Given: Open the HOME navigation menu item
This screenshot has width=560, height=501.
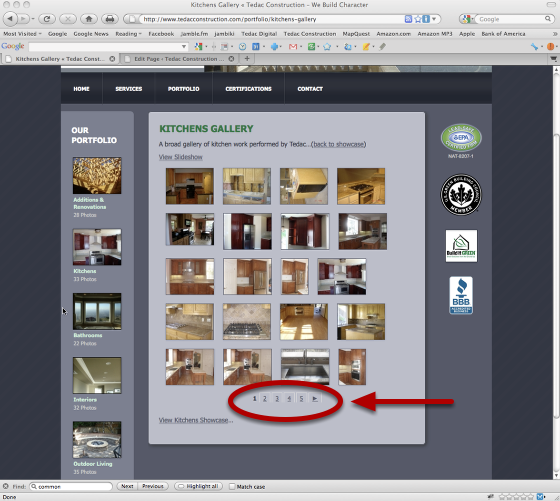Looking at the screenshot, I should pyautogui.click(x=81, y=89).
